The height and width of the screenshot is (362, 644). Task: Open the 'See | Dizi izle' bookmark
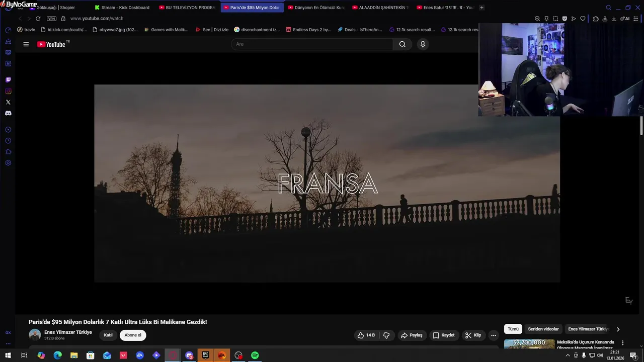tap(212, 30)
